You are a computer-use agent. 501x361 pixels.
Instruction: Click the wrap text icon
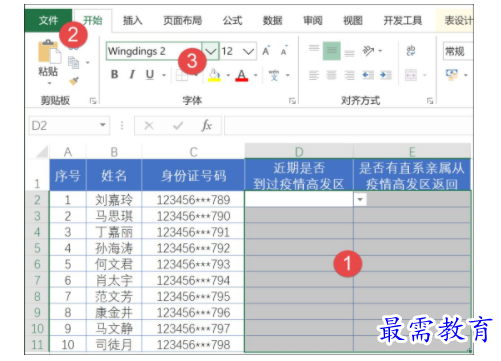[x=411, y=51]
